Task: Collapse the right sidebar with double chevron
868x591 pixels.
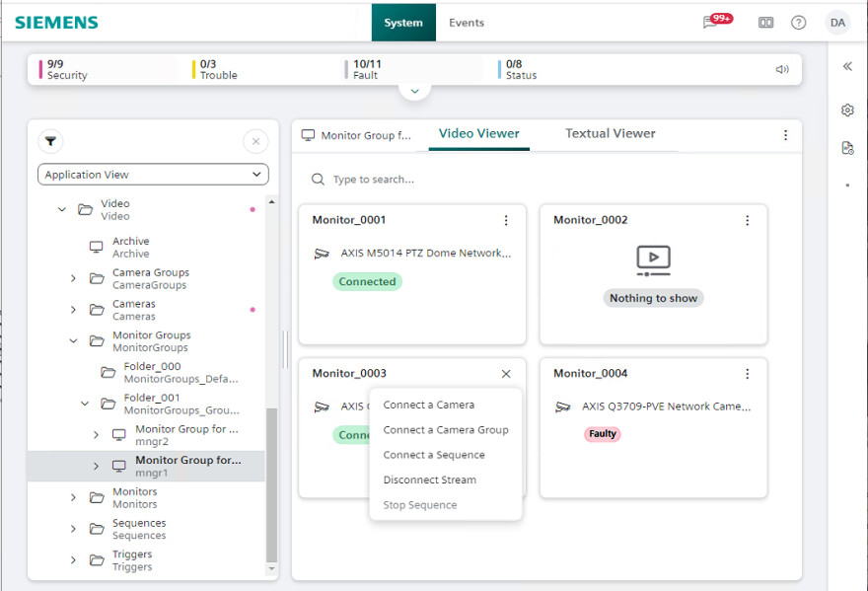Action: click(x=846, y=67)
